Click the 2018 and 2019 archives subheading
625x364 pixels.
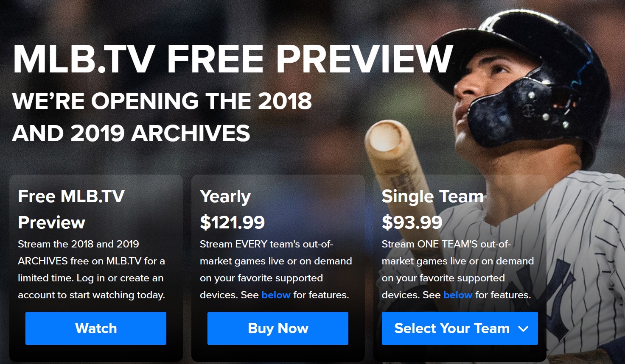click(162, 117)
